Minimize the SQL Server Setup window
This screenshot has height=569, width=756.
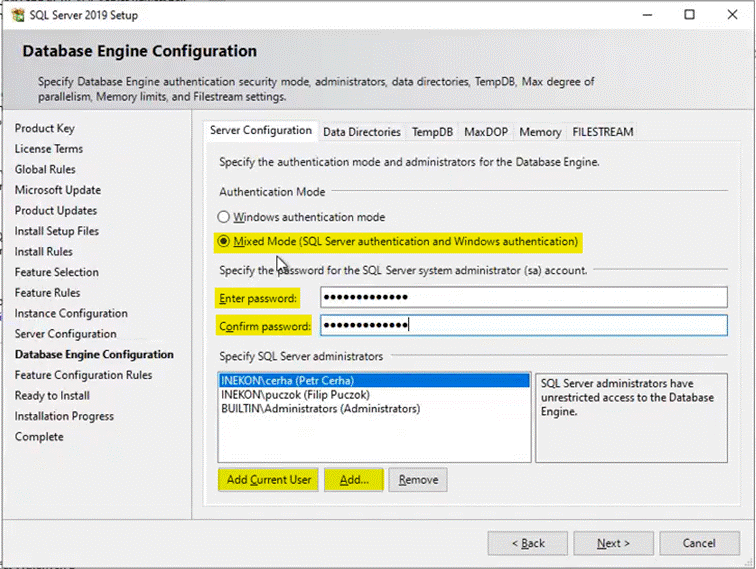[x=648, y=15]
